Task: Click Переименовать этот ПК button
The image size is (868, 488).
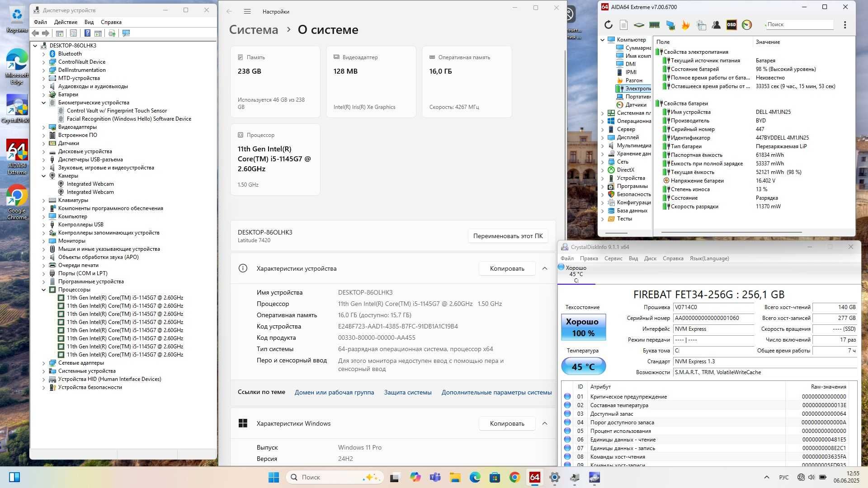Action: [508, 236]
